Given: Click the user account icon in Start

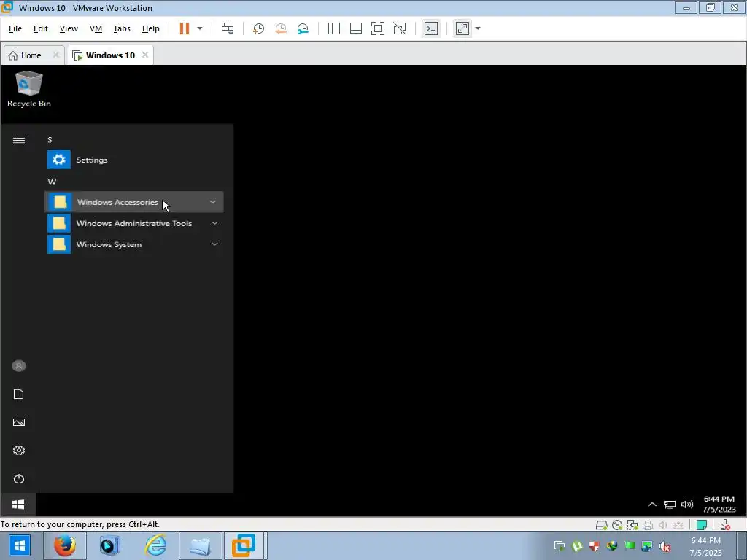Looking at the screenshot, I should (18, 366).
